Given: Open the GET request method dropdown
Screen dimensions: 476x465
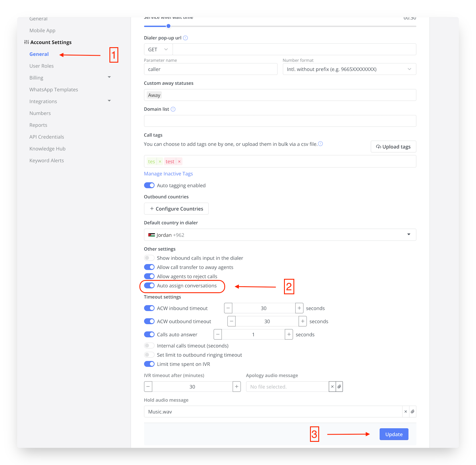Looking at the screenshot, I should (158, 49).
